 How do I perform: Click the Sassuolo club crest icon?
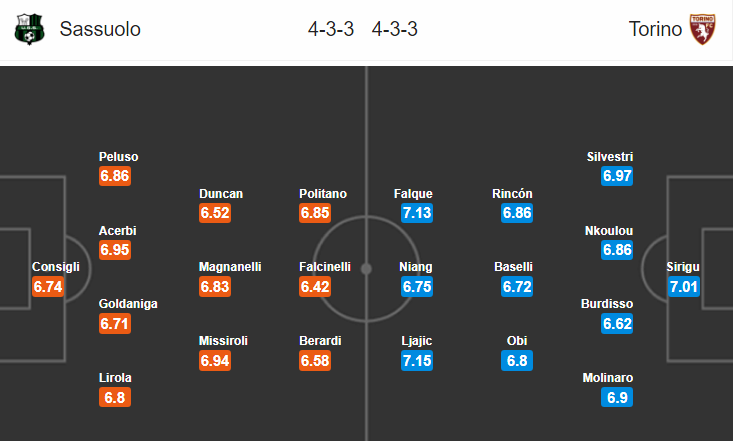29,29
